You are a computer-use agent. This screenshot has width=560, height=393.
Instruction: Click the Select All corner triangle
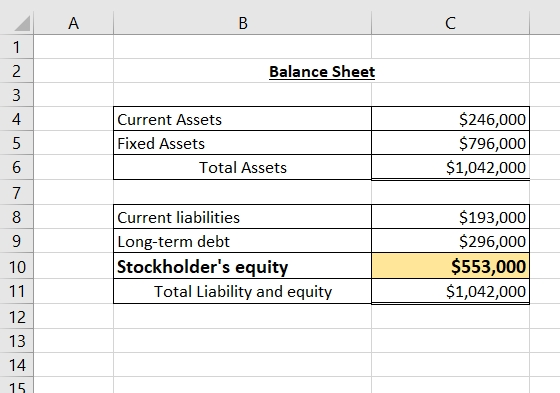[x=22, y=24]
